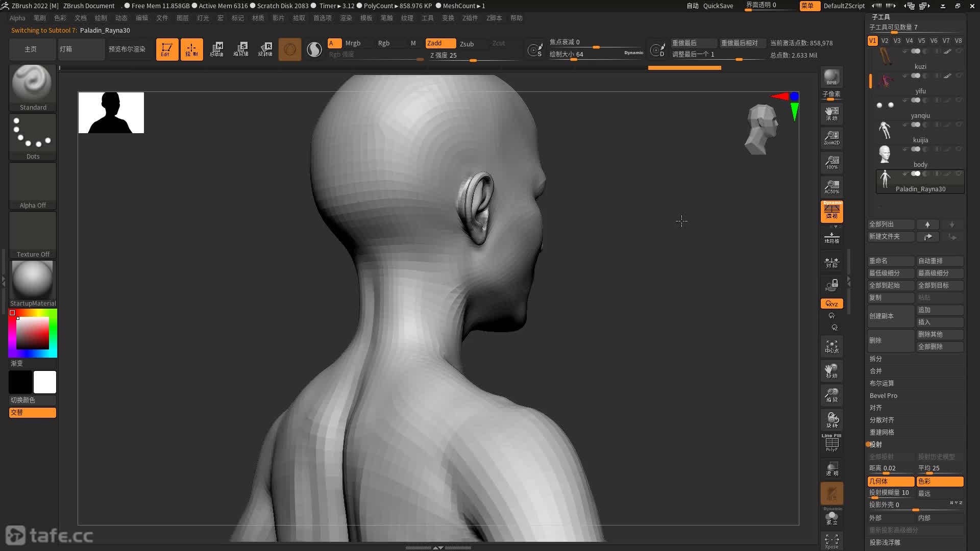Toggle the orange Gizmo 3D sphere button

click(x=290, y=49)
